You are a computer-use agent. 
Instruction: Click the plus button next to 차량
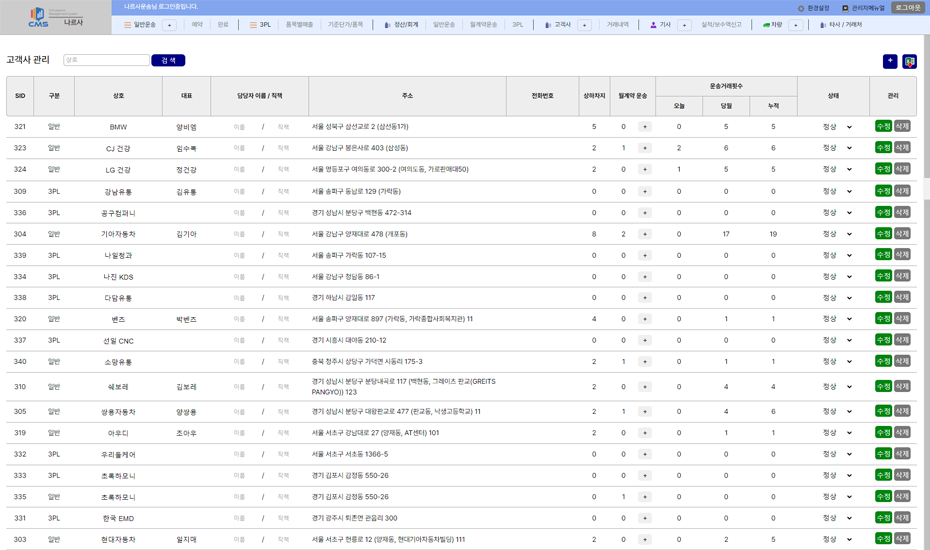coord(796,25)
